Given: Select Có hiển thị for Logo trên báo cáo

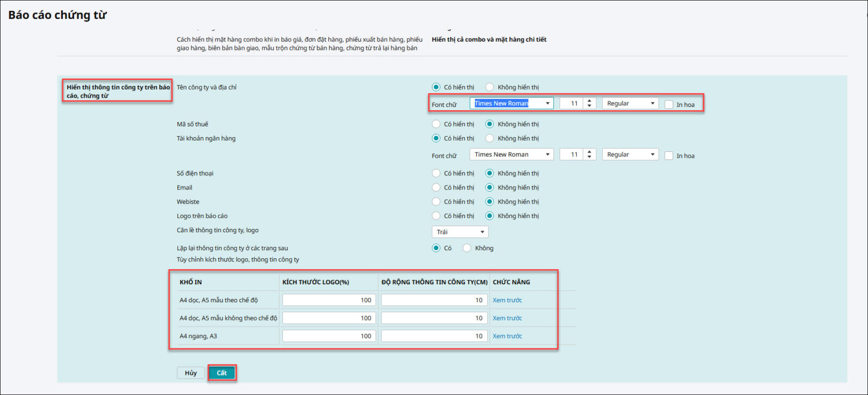Looking at the screenshot, I should click(436, 216).
